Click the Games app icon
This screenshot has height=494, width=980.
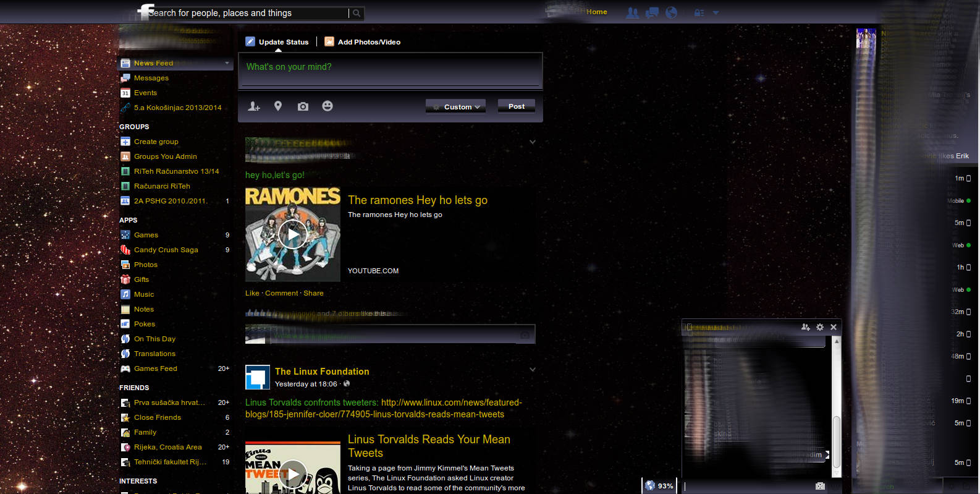[x=125, y=235]
